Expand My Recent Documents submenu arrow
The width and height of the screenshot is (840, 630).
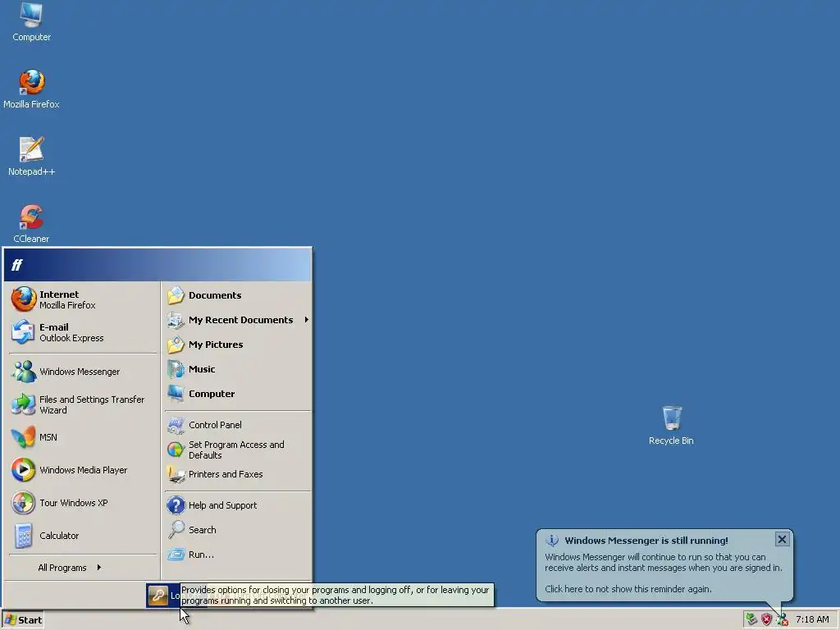point(307,320)
